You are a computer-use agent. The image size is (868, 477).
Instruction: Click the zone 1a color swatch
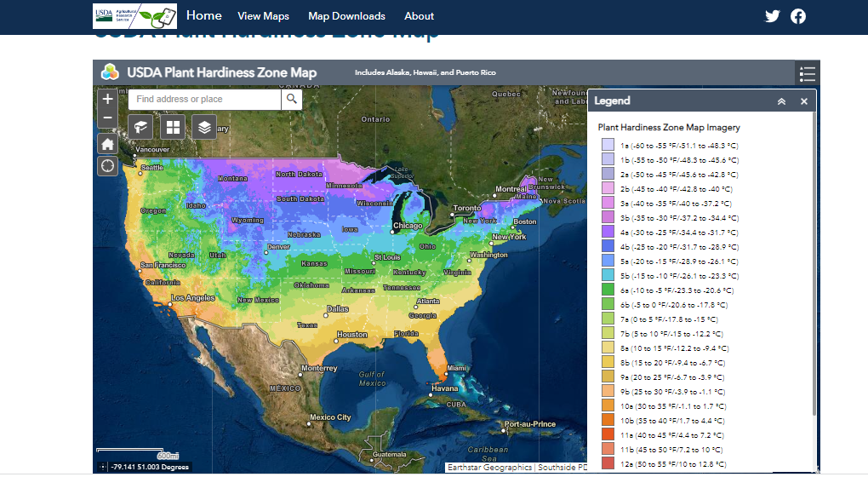(608, 145)
